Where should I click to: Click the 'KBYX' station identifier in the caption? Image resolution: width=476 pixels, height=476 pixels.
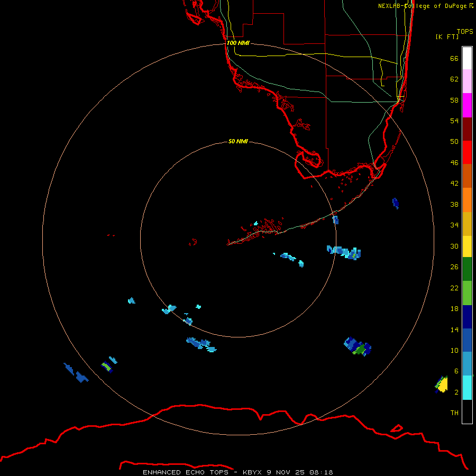pos(252,472)
